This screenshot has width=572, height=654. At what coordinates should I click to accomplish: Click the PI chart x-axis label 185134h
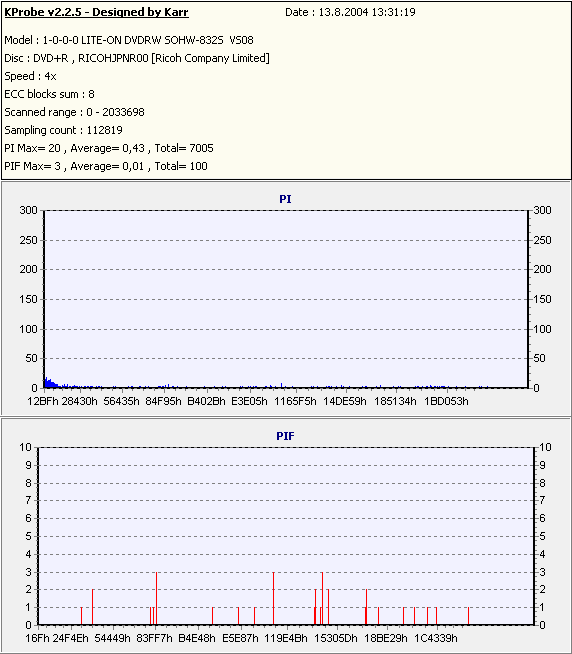(395, 401)
